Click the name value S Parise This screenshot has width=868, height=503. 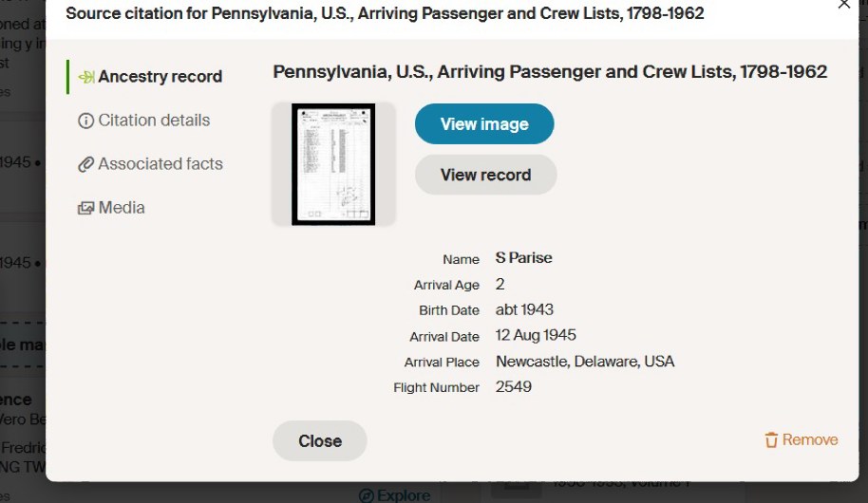point(523,258)
